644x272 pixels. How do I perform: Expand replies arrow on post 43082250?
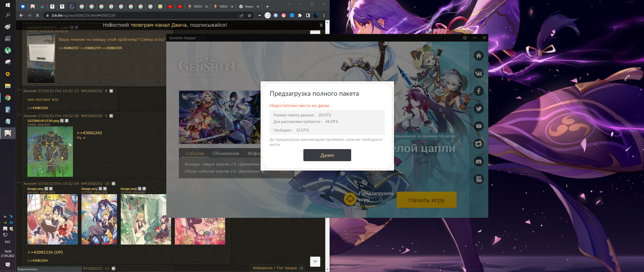(111, 116)
